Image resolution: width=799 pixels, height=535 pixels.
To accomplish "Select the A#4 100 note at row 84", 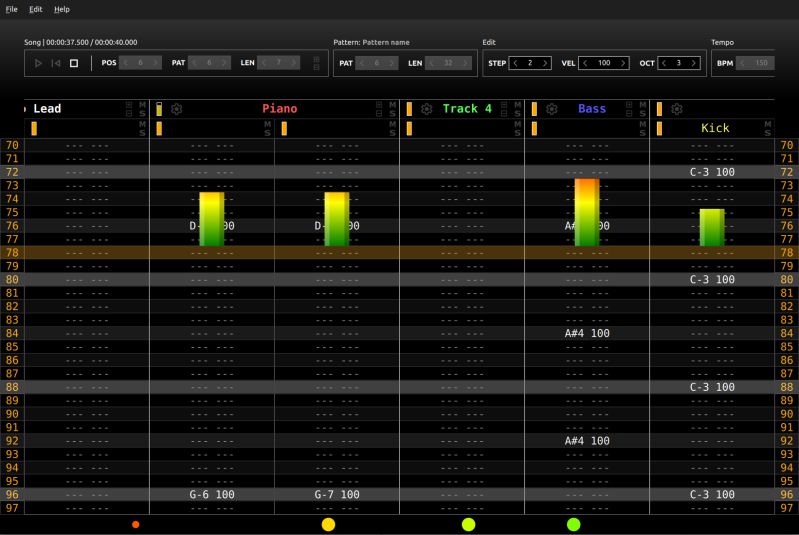I will (587, 333).
